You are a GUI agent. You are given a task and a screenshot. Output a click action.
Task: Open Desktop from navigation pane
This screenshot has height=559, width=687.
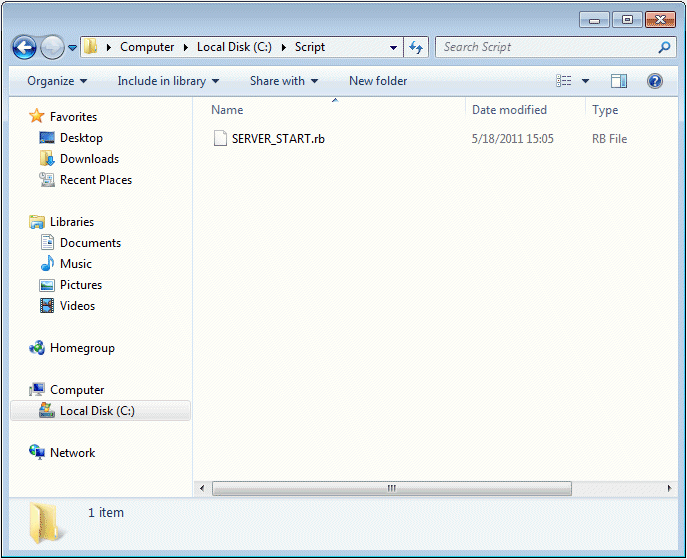pyautogui.click(x=81, y=138)
